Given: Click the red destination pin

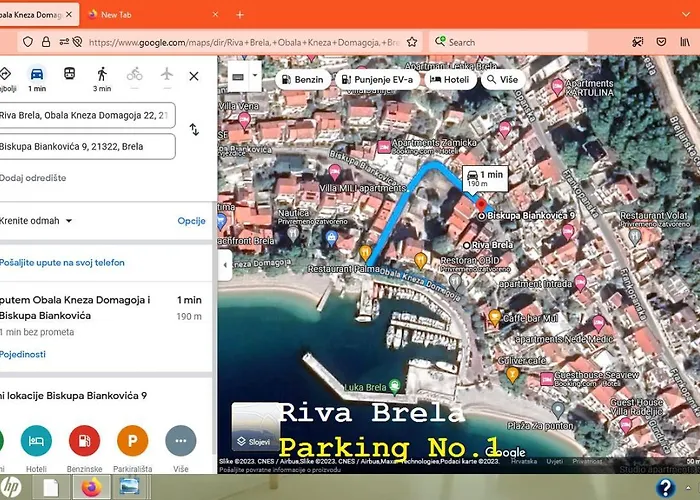Looking at the screenshot, I should [x=481, y=205].
